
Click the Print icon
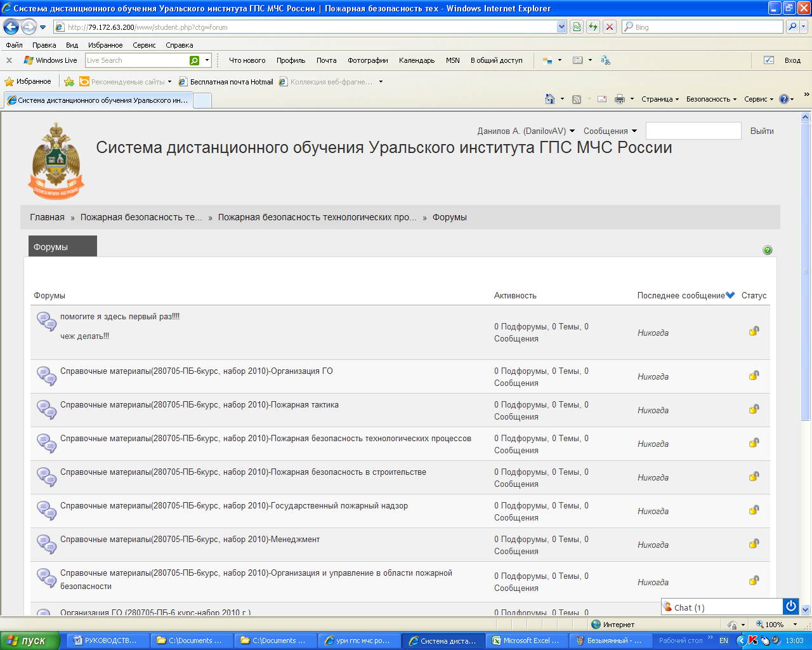click(620, 99)
